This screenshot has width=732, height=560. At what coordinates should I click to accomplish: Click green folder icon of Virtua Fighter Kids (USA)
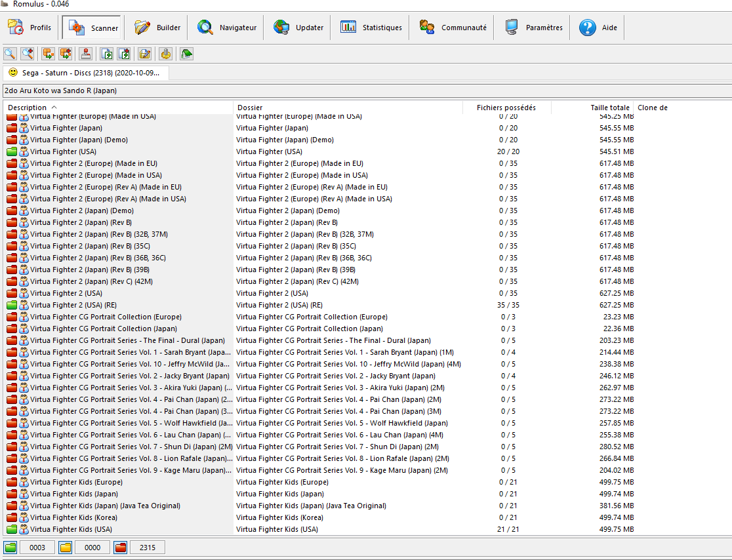point(12,529)
